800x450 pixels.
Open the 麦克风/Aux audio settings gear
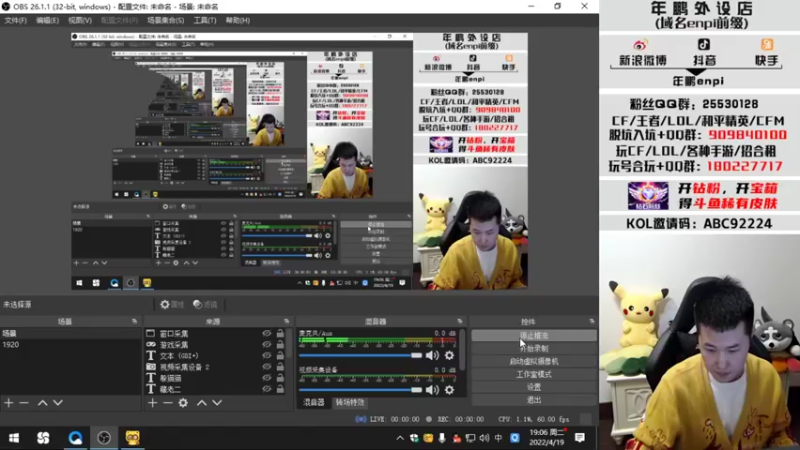(449, 356)
